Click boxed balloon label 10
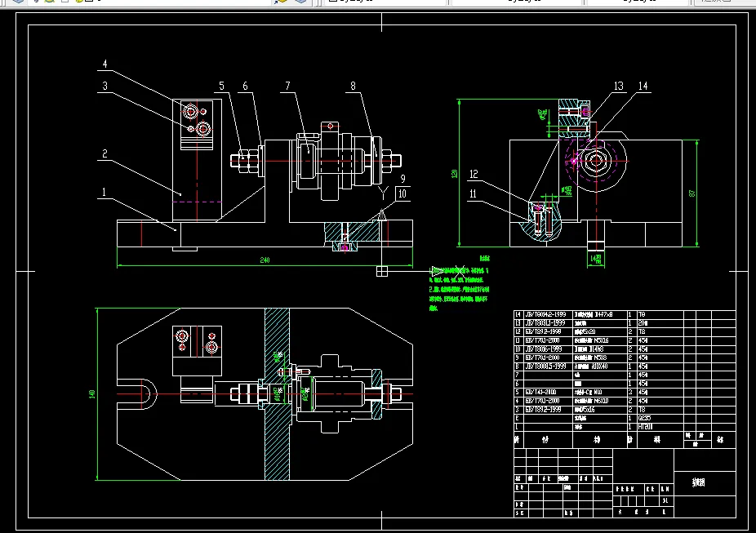The image size is (756, 533). coord(402,194)
